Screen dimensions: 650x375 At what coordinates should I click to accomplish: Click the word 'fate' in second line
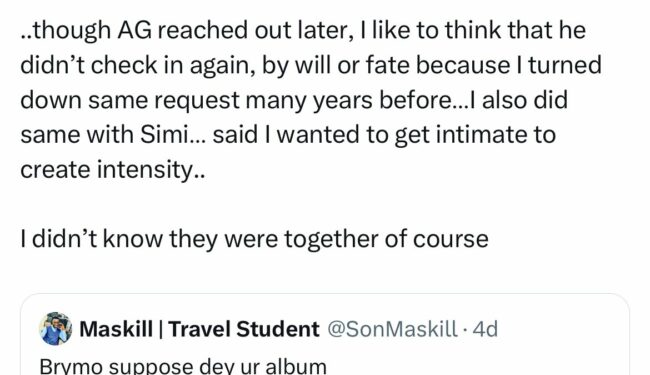(x=388, y=65)
